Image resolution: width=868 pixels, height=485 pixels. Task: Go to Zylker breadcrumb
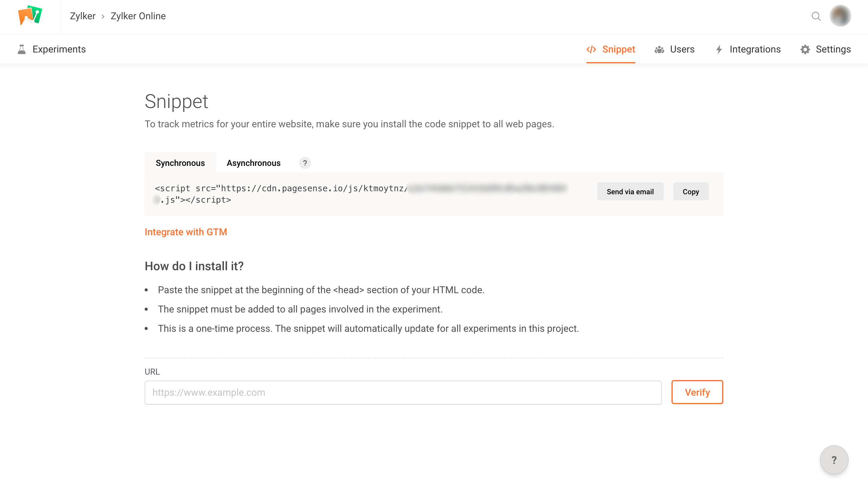tap(83, 16)
